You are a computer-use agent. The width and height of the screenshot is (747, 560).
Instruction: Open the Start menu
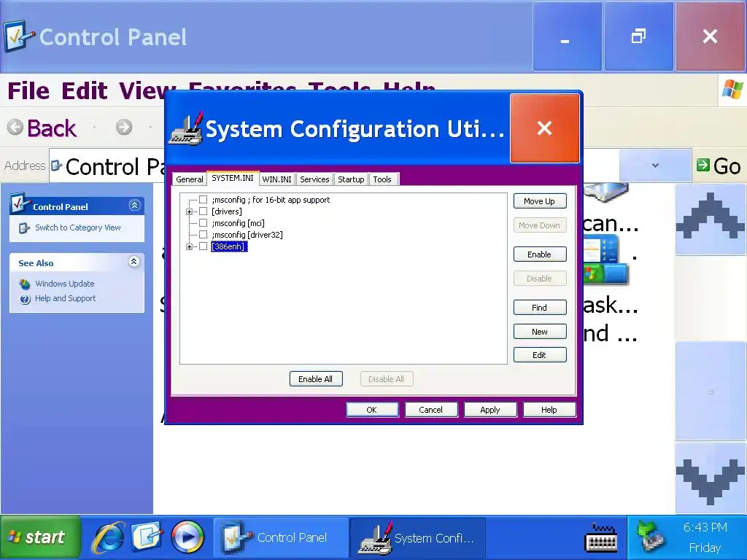(x=40, y=537)
